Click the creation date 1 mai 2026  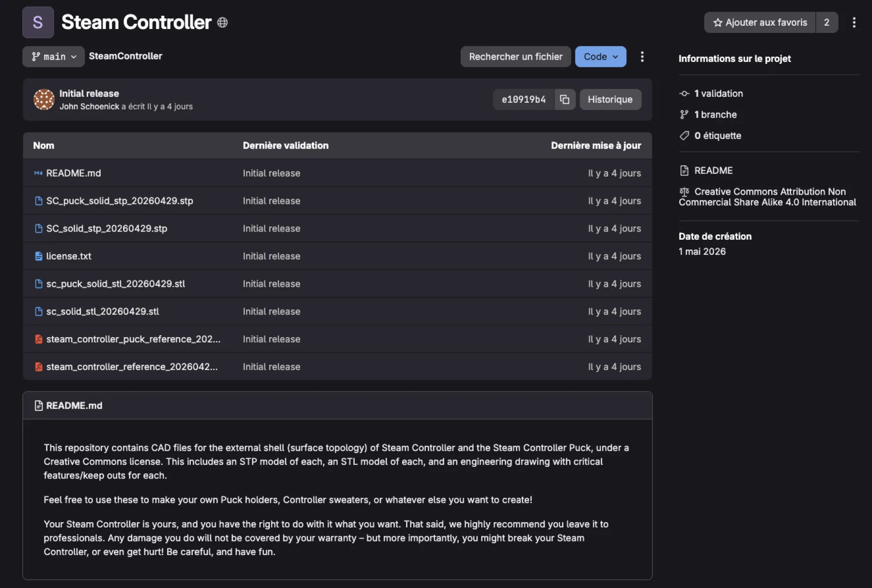click(702, 251)
